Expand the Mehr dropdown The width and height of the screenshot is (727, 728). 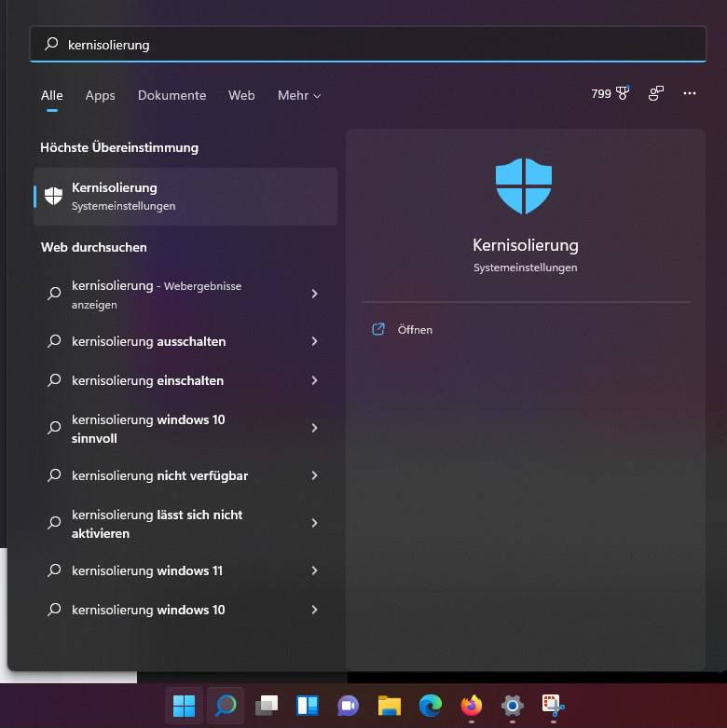299,95
